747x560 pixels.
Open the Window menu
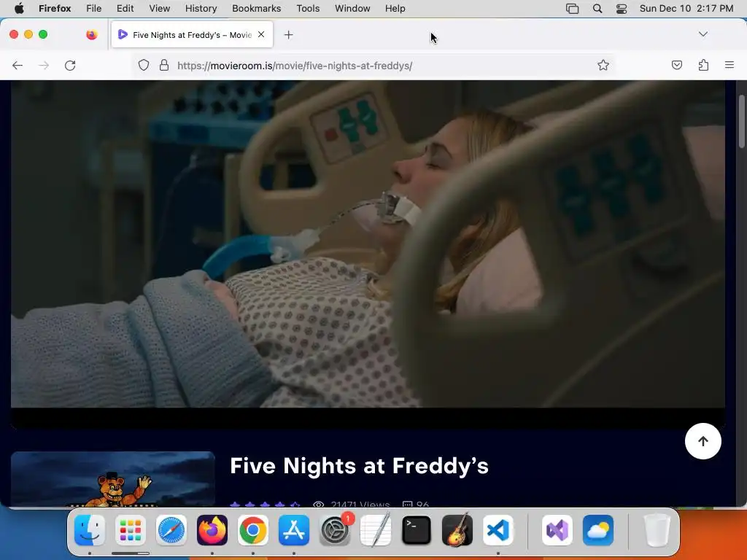point(352,8)
